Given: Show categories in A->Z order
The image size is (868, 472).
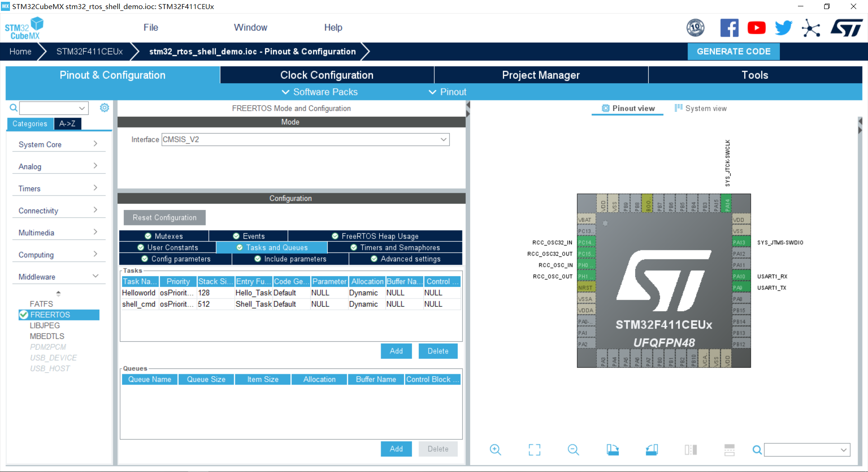Looking at the screenshot, I should click(x=67, y=124).
